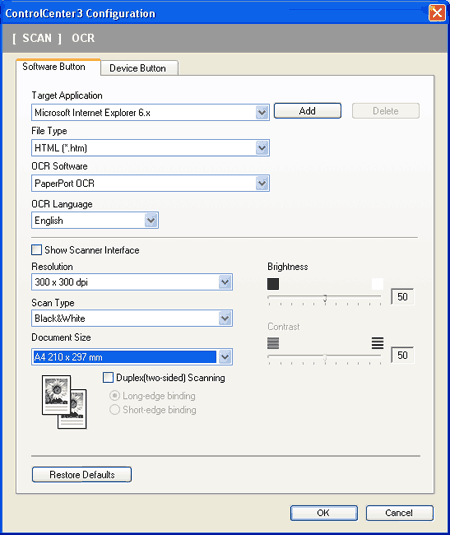The height and width of the screenshot is (535, 450).
Task: Click the dark brightness square icon
Action: pyautogui.click(x=273, y=284)
